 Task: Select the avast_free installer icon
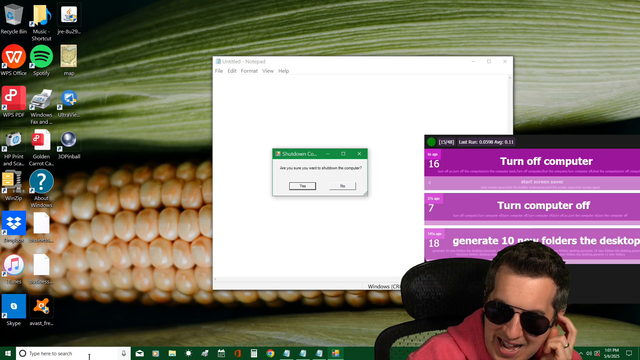tap(41, 310)
